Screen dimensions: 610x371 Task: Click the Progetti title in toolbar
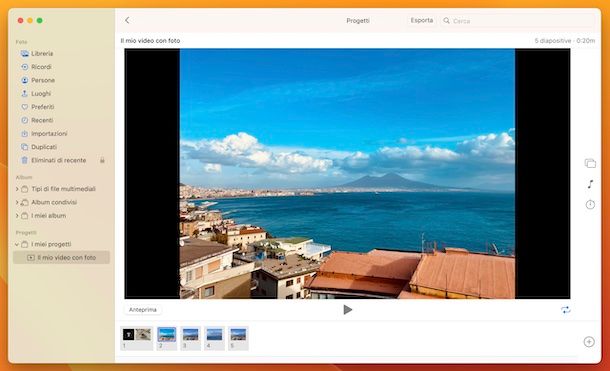(358, 21)
